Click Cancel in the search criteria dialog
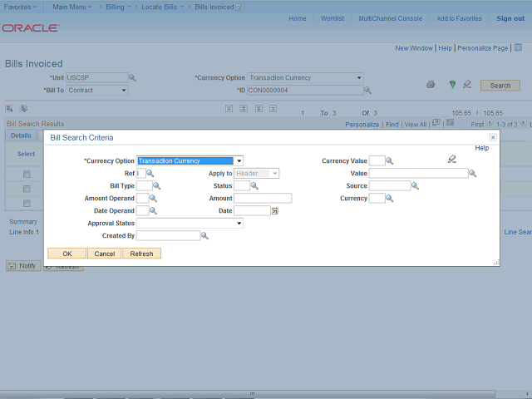This screenshot has width=532, height=399. point(104,254)
